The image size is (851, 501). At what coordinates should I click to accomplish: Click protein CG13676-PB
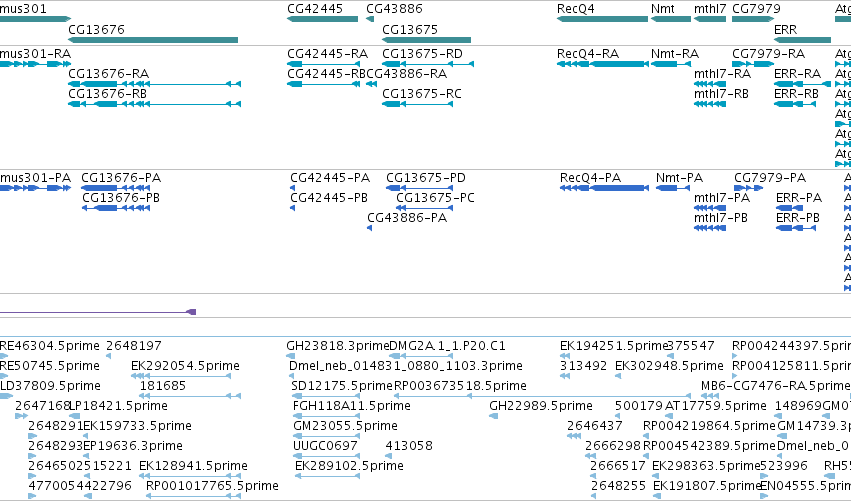click(x=121, y=198)
